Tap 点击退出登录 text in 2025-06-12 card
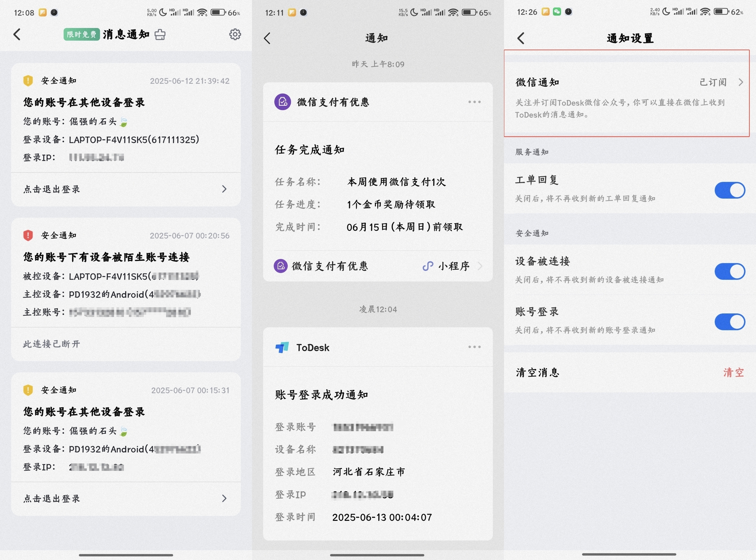This screenshot has width=756, height=560. (52, 189)
